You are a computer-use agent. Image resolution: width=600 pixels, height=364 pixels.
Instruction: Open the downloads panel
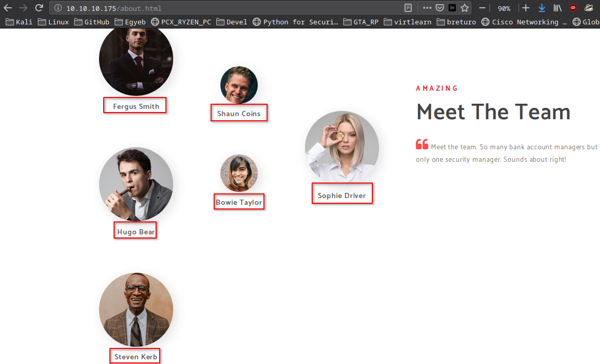click(542, 8)
